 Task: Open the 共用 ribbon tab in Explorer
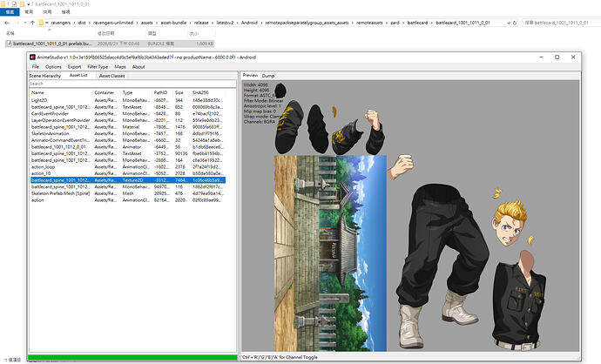tap(47, 12)
